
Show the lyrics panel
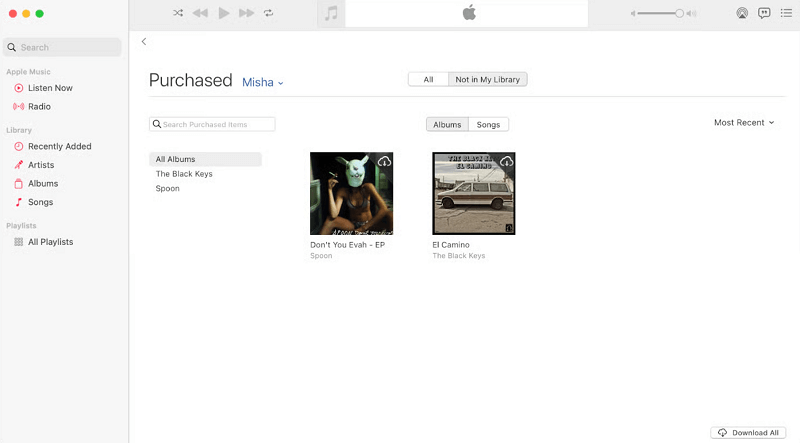764,13
